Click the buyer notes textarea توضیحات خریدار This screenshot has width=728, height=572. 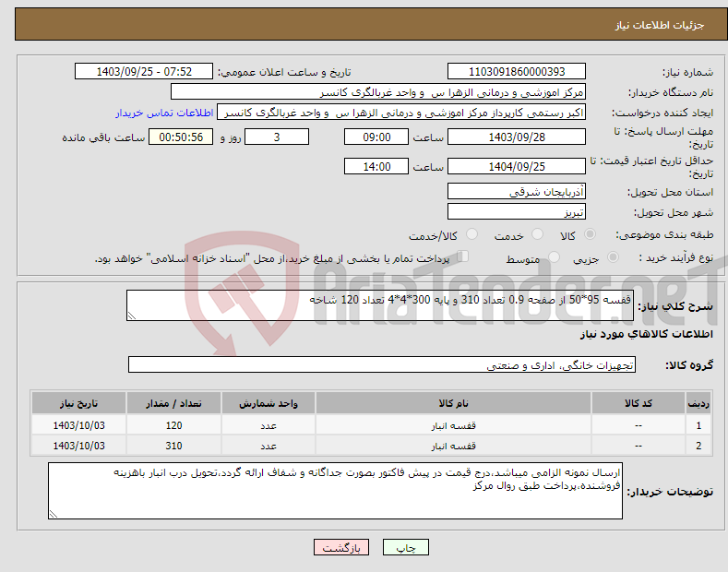tap(335, 491)
